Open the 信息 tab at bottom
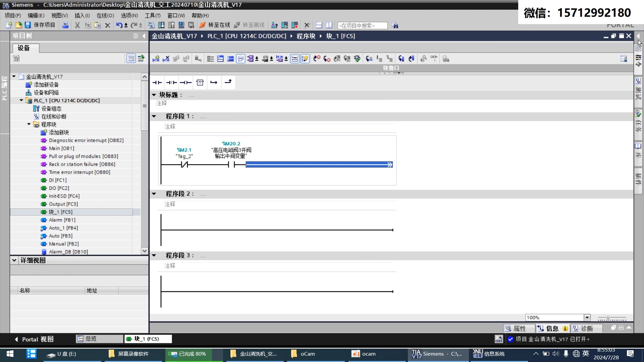The height and width of the screenshot is (362, 644). click(552, 328)
